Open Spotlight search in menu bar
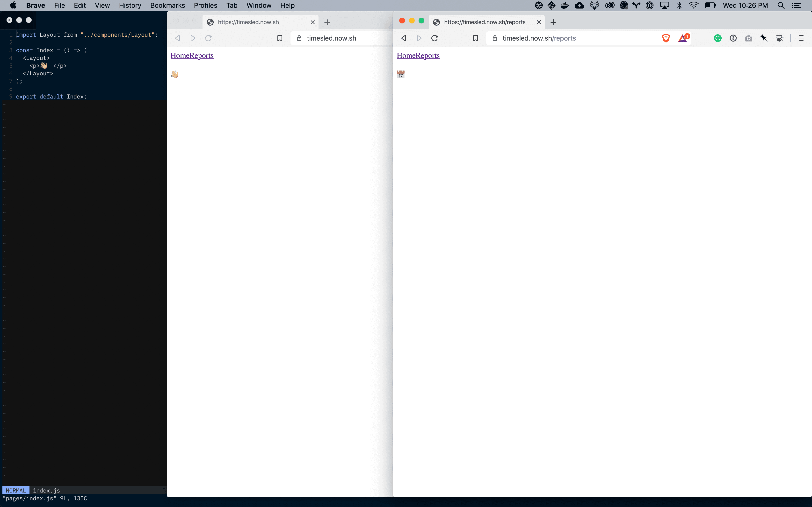 [780, 5]
